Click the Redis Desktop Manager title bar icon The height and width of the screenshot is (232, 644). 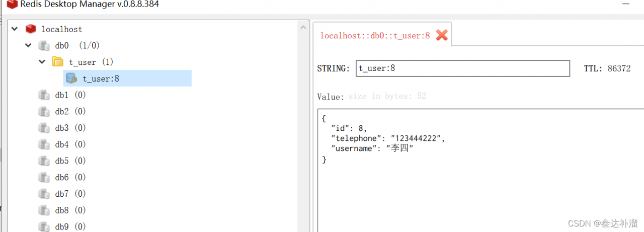coord(12,5)
